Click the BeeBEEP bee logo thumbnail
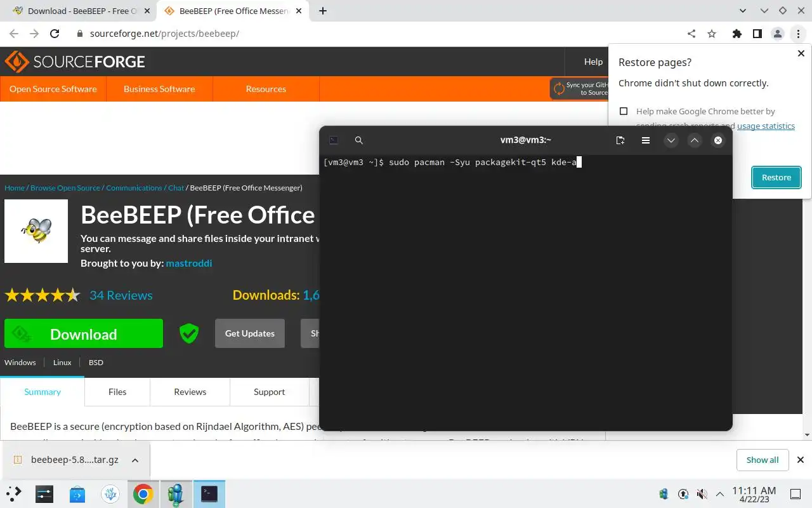Viewport: 812px width, 508px height. (36, 231)
